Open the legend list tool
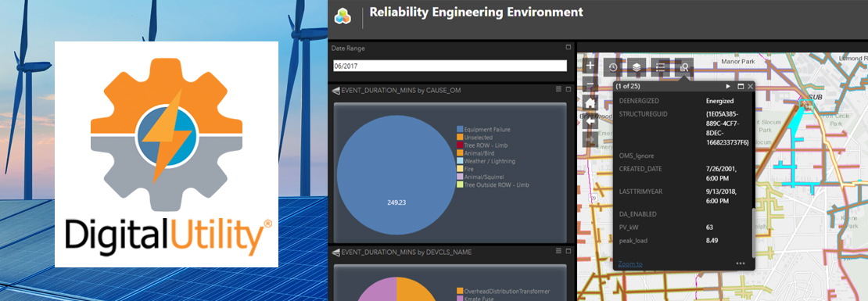The width and height of the screenshot is (868, 301). pyautogui.click(x=661, y=67)
